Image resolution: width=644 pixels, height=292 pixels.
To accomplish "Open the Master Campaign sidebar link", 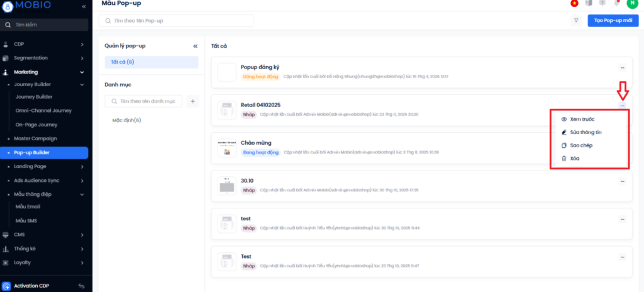I will click(35, 138).
